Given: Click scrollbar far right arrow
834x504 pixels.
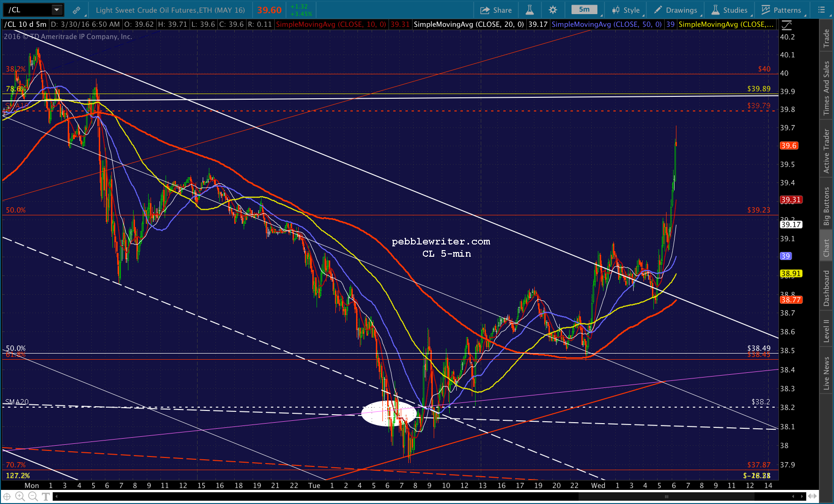Looking at the screenshot, I should (x=802, y=496).
